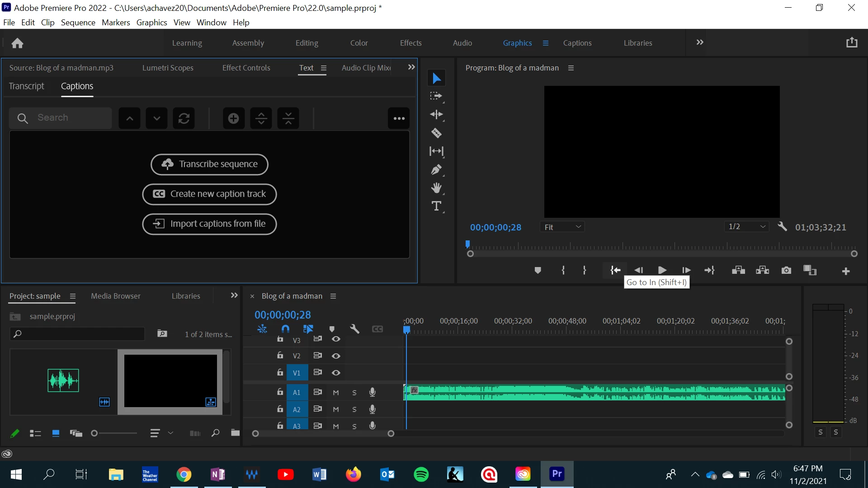868x488 pixels.
Task: Click Transcribe sequence button
Action: click(209, 164)
